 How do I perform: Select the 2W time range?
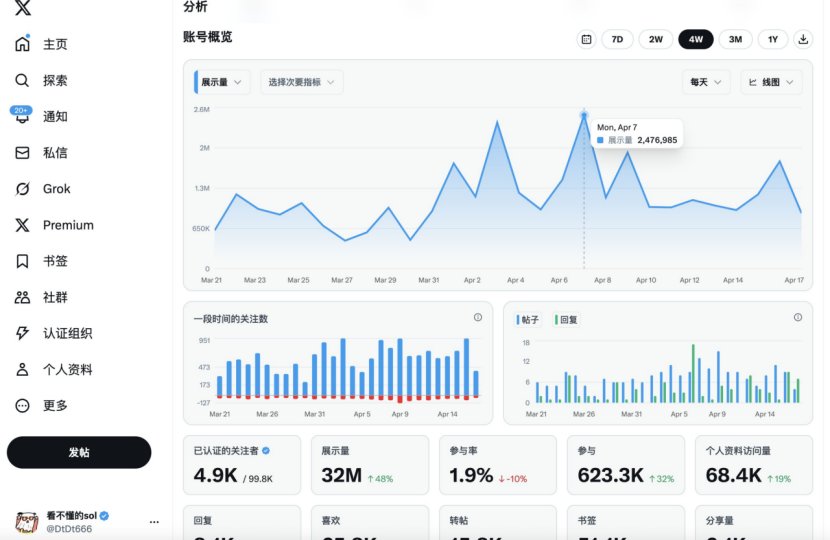coord(656,39)
